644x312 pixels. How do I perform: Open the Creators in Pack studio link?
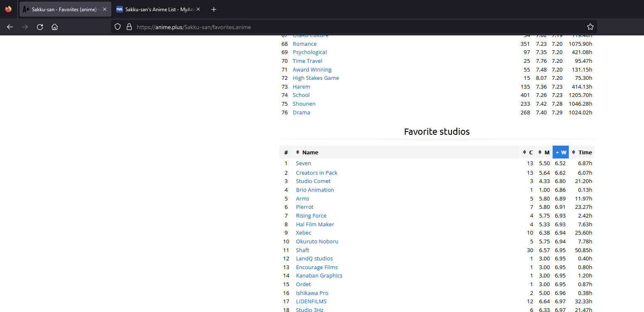[317, 173]
